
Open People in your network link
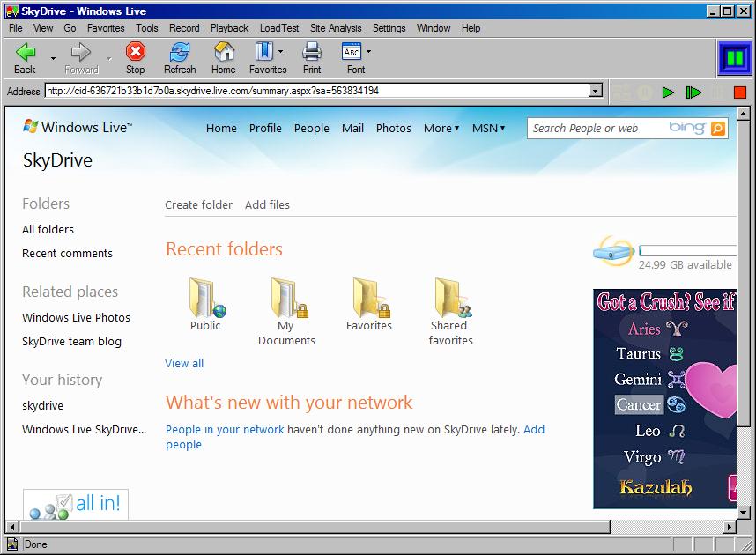point(225,430)
